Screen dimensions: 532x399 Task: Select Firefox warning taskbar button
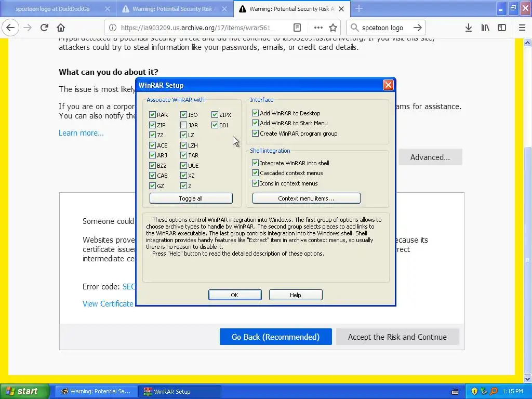96,391
